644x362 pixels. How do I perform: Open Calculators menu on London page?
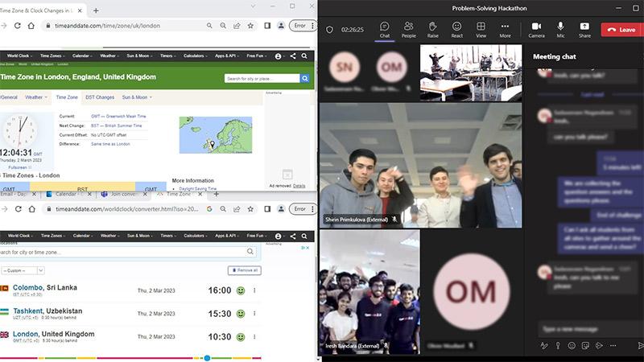(195, 56)
